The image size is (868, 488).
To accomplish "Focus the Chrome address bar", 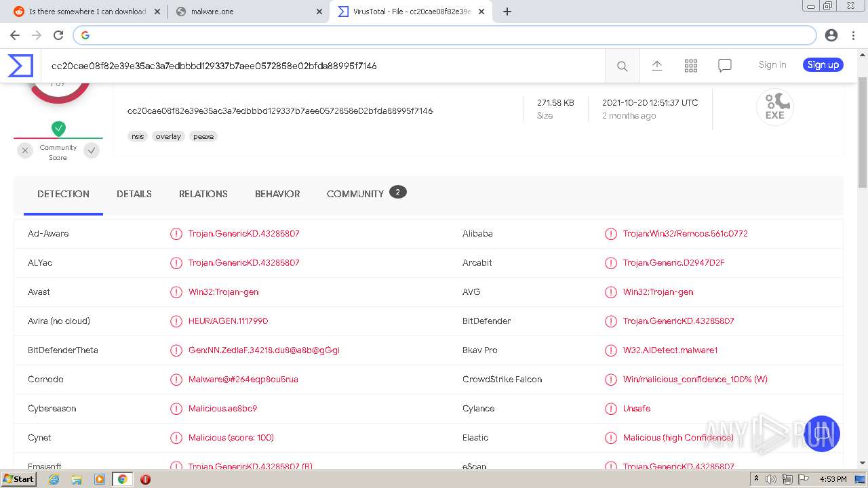I will coord(444,35).
